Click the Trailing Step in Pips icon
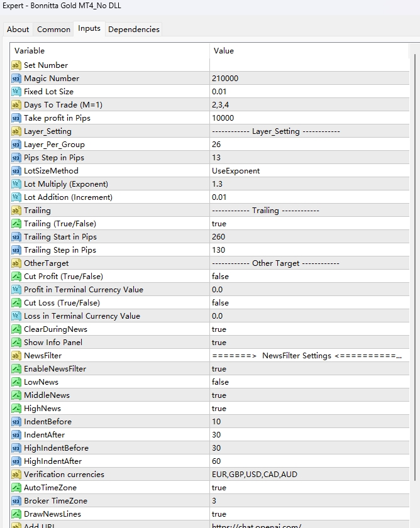 [16, 250]
